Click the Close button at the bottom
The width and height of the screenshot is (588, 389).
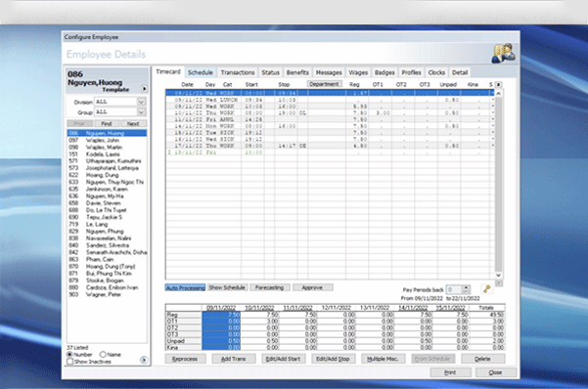pos(495,372)
